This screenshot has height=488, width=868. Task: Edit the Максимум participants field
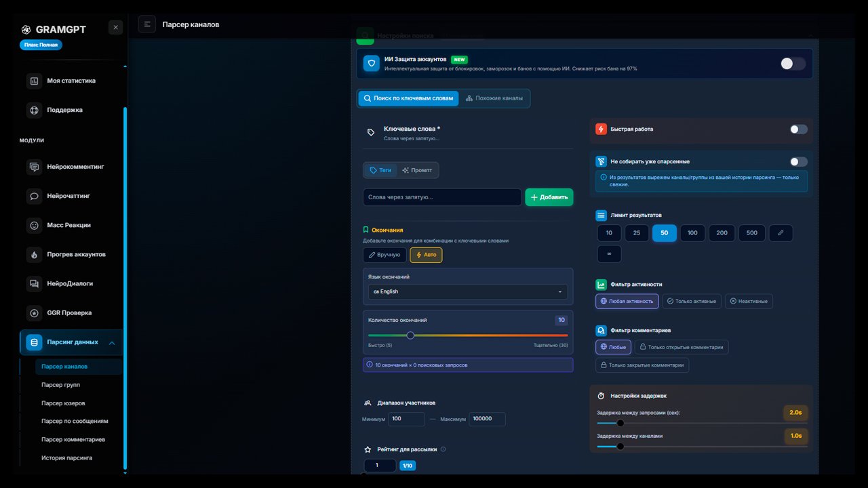(487, 419)
